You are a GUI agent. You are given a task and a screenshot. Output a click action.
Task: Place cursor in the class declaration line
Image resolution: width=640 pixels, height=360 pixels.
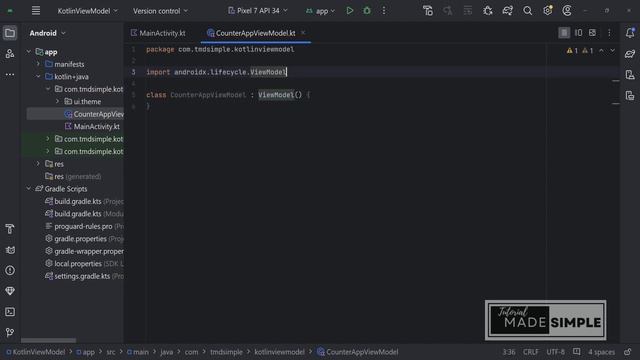(228, 95)
